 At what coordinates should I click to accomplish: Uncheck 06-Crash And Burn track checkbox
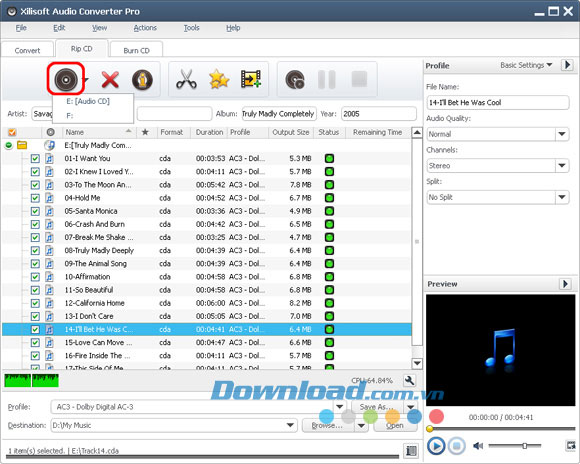click(x=35, y=225)
